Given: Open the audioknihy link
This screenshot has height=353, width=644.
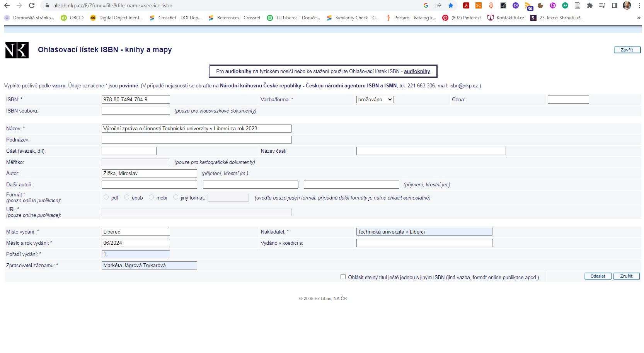Looking at the screenshot, I should (x=417, y=71).
